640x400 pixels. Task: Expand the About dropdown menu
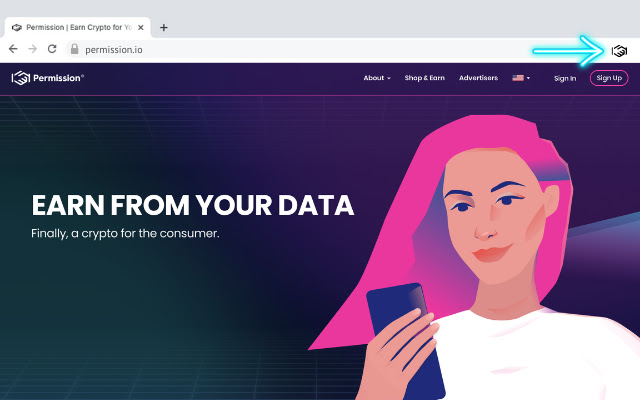coord(377,78)
